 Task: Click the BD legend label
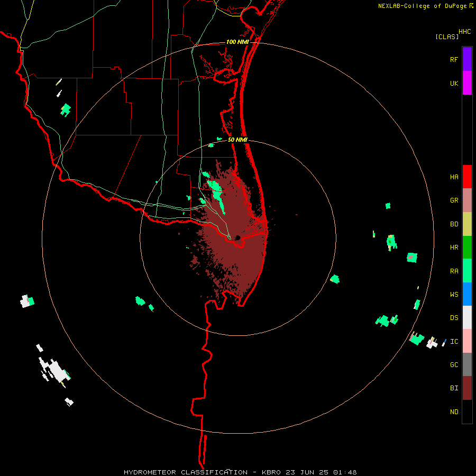(454, 224)
